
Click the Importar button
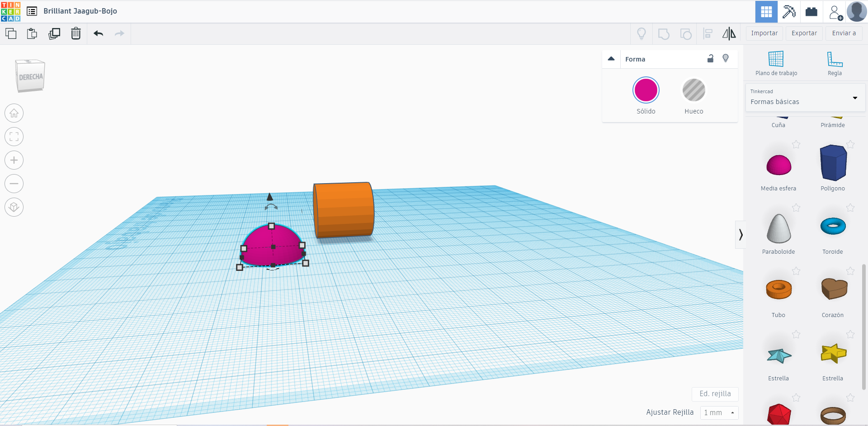764,33
